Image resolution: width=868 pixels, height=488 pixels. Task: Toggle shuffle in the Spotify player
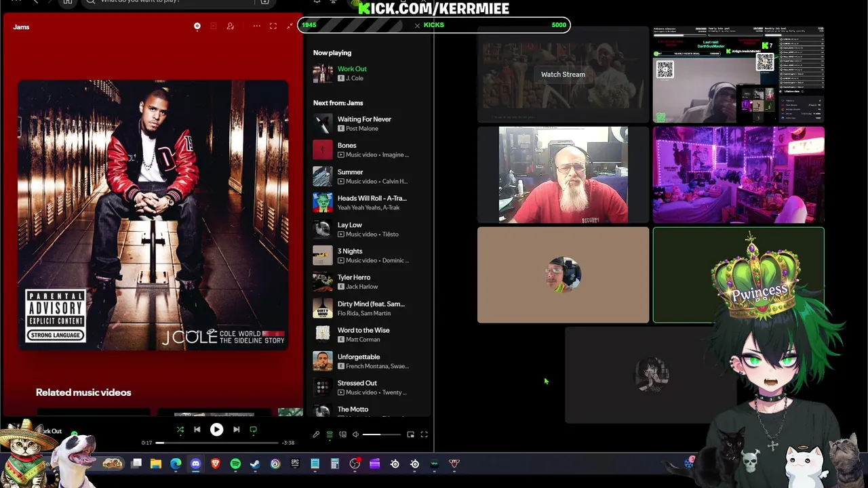180,430
